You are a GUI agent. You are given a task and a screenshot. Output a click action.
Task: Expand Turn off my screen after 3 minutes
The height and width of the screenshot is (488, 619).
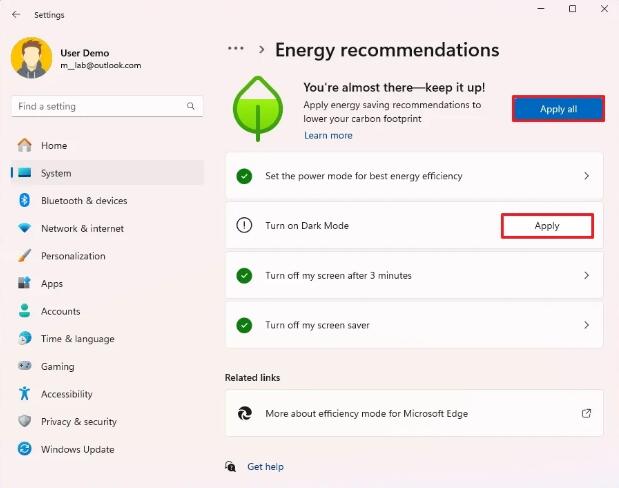[586, 275]
